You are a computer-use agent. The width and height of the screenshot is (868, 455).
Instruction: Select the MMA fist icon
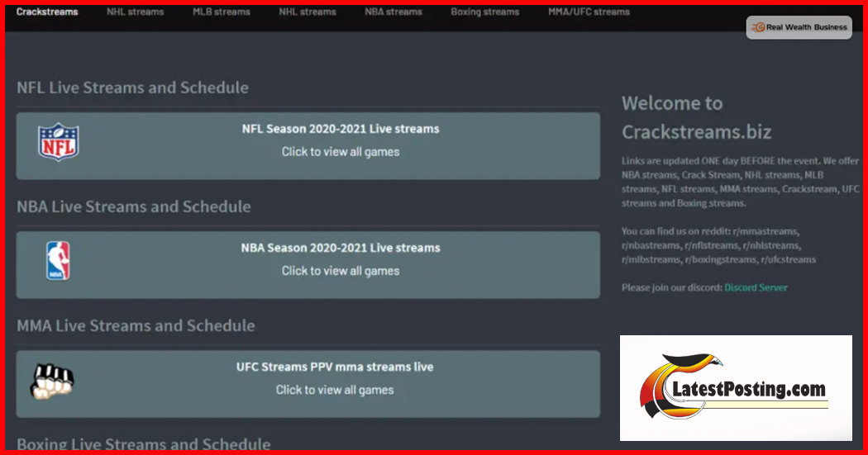click(52, 380)
